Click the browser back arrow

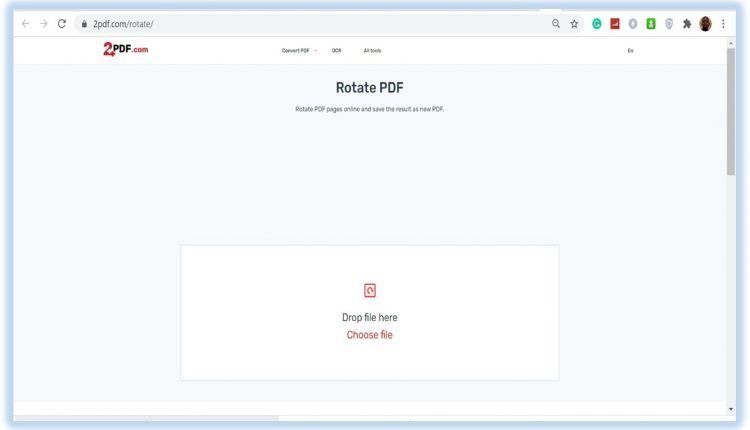25,23
